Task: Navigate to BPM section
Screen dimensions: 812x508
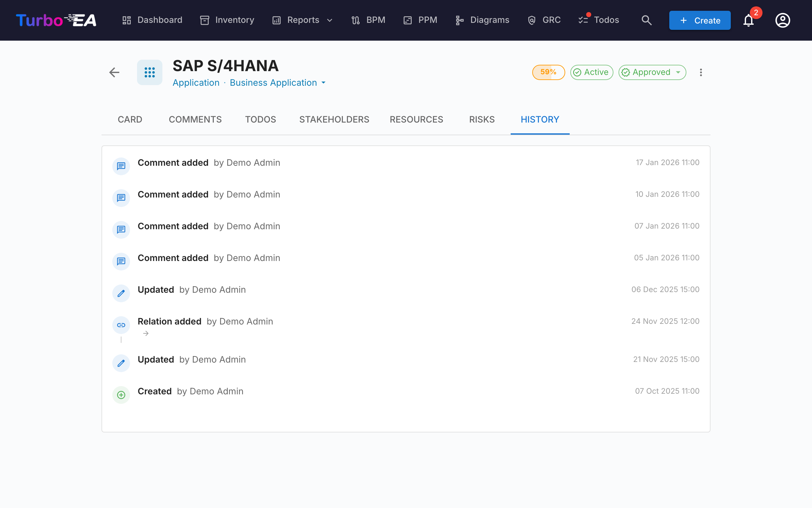Action: click(369, 20)
